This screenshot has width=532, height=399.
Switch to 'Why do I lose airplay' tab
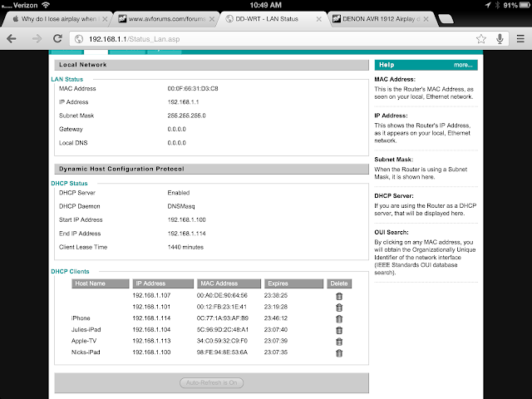click(x=56, y=19)
